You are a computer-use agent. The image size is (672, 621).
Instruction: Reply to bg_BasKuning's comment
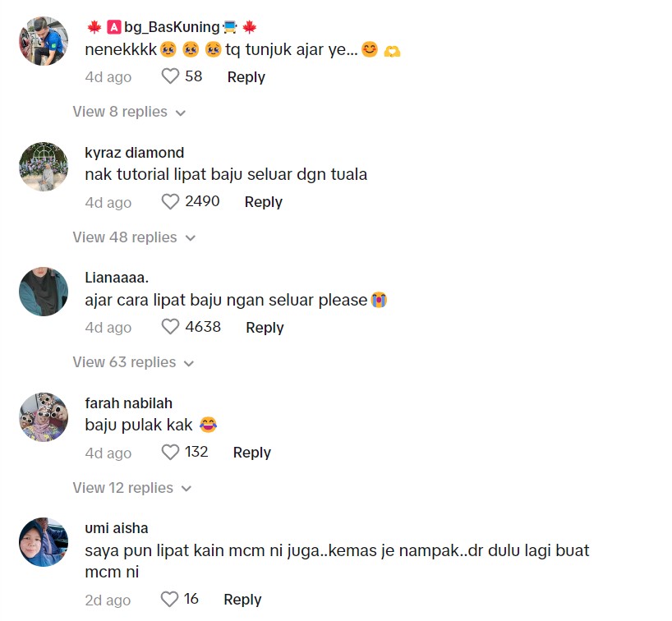click(x=246, y=77)
